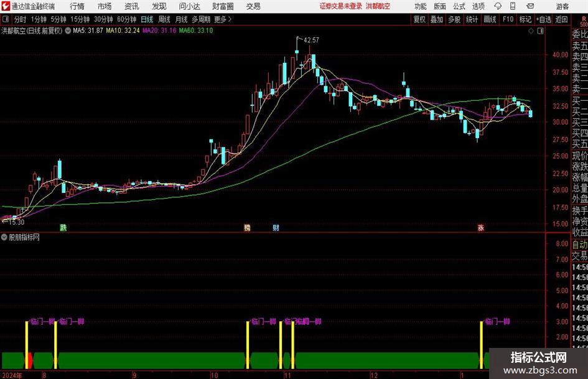The image size is (588, 379).
Task: Click the MA60: 33.10 value
Action: coord(196,30)
